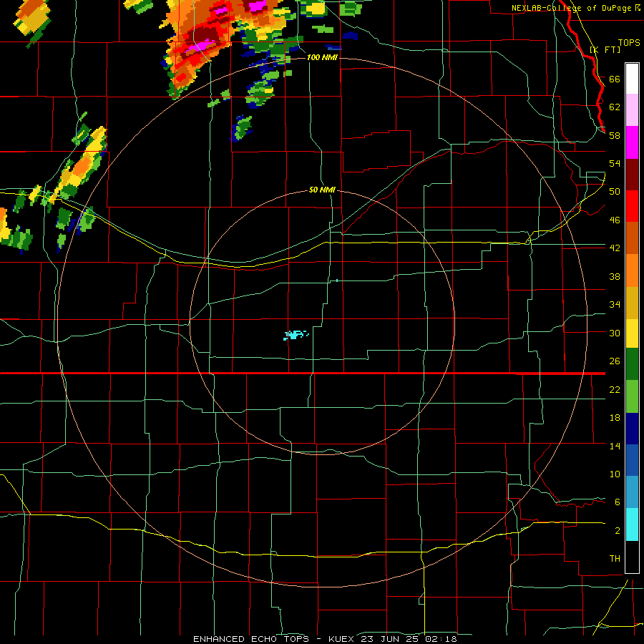Click the '23 JUN 25' date text
The image size is (644, 644).
[389, 639]
